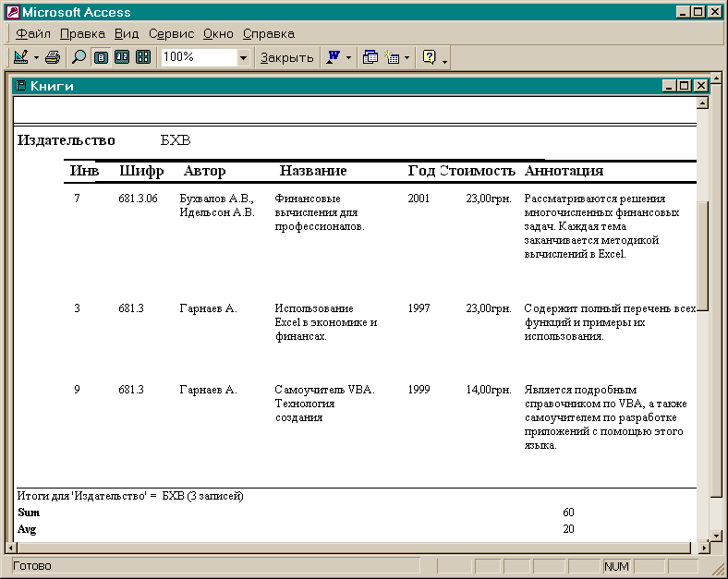Image resolution: width=728 pixels, height=579 pixels.
Task: Click the price 14,00грн.
Action: (x=489, y=390)
